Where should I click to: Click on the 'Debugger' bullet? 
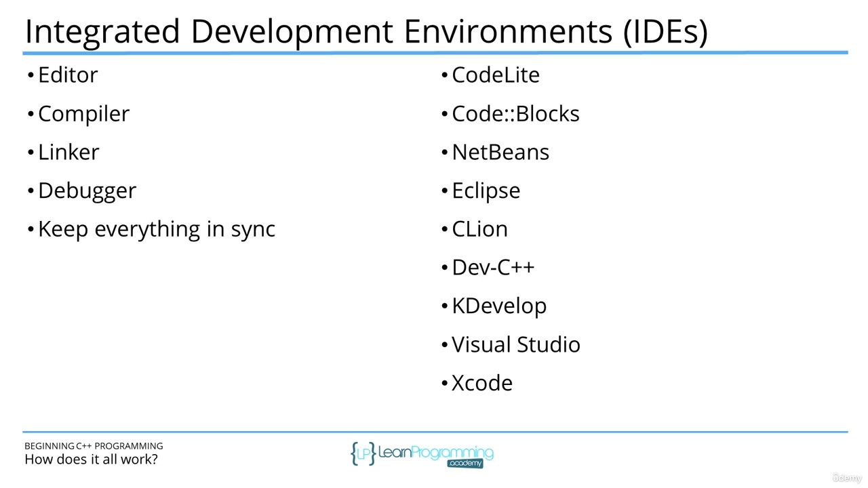pos(87,191)
